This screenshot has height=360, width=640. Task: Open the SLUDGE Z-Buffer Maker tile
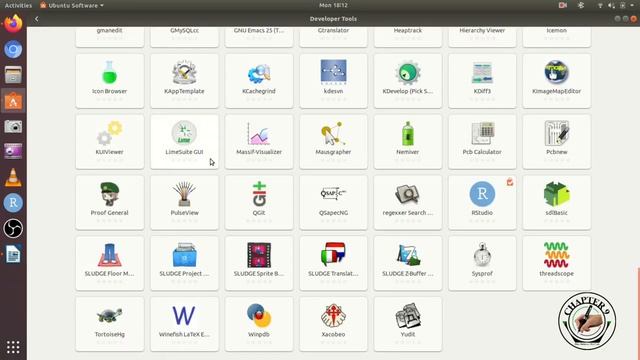tap(408, 263)
